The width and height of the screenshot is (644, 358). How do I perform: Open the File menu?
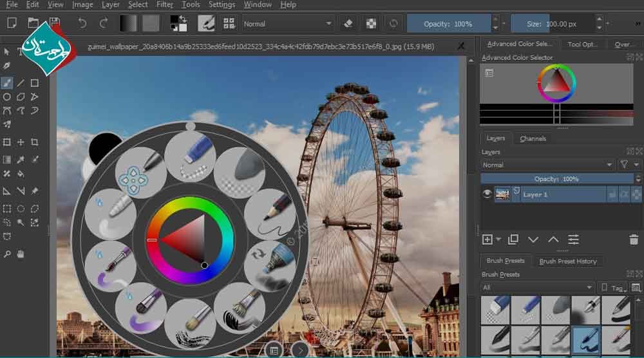click(12, 5)
